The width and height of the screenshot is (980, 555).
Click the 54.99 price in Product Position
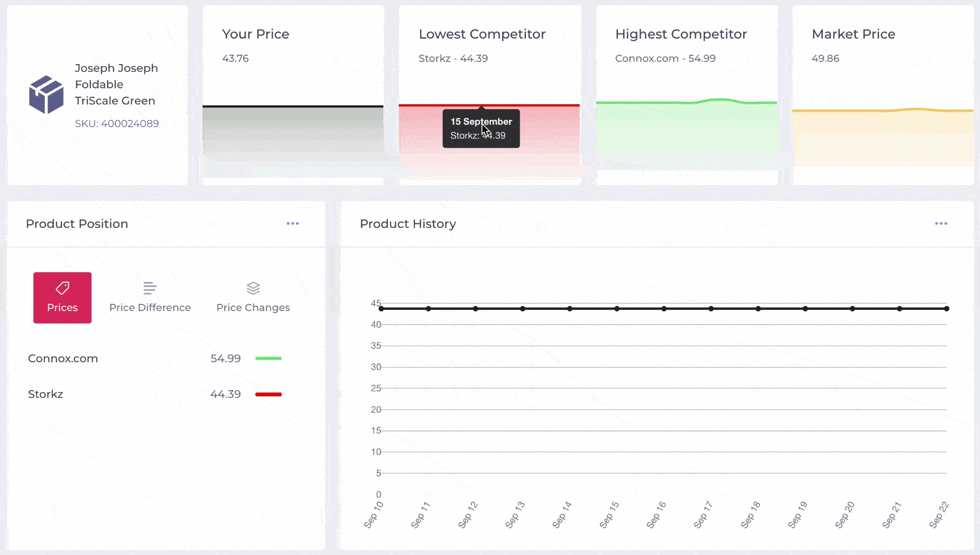(x=226, y=359)
